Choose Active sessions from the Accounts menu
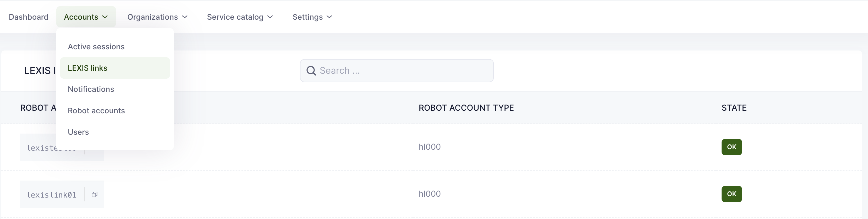Screen dimensions: 868x219 pyautogui.click(x=96, y=46)
